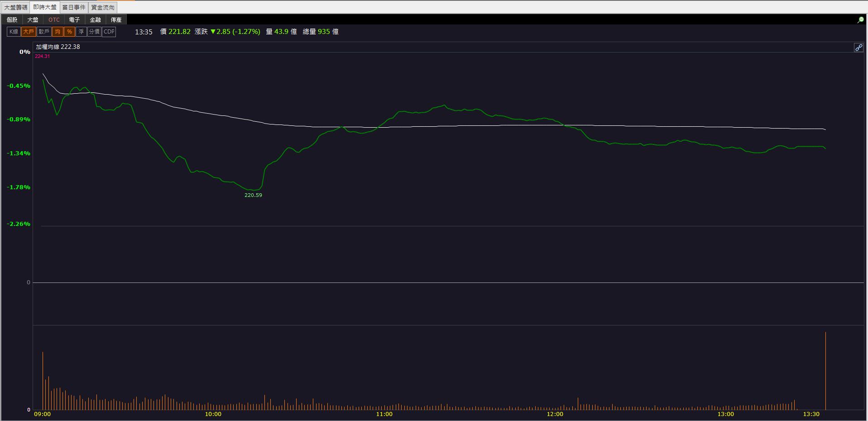Open the 資金流向 tab
This screenshot has height=421, width=868.
103,7
